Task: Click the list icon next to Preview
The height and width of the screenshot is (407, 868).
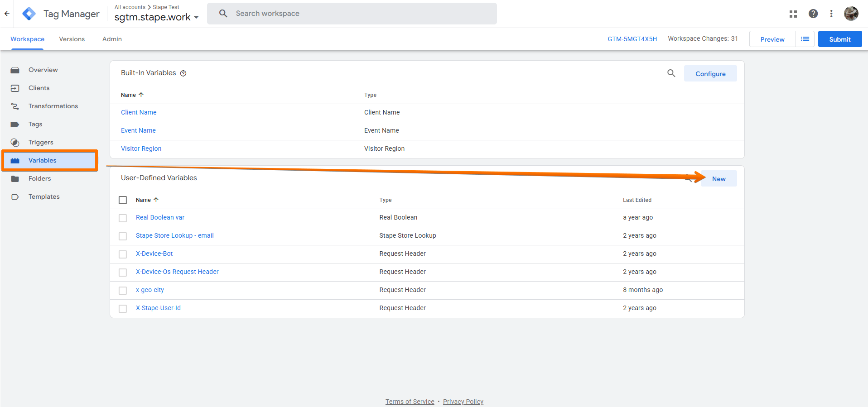Action: pyautogui.click(x=805, y=39)
